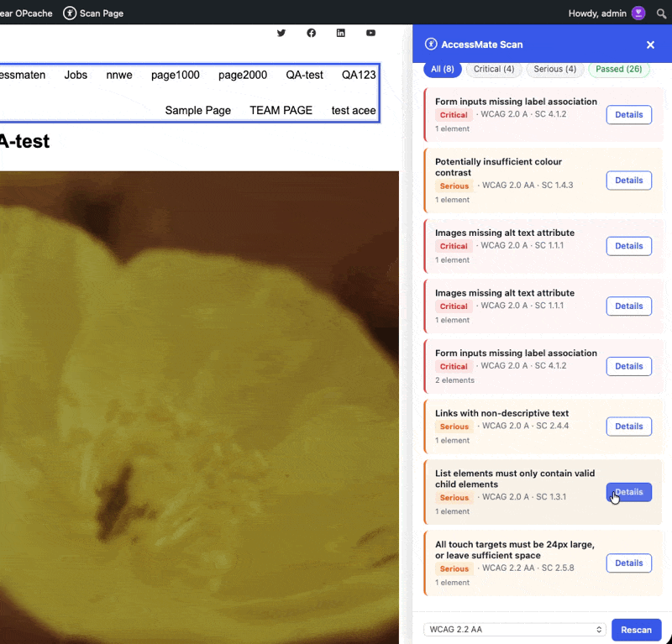Show the Passed (26) checks

(618, 69)
